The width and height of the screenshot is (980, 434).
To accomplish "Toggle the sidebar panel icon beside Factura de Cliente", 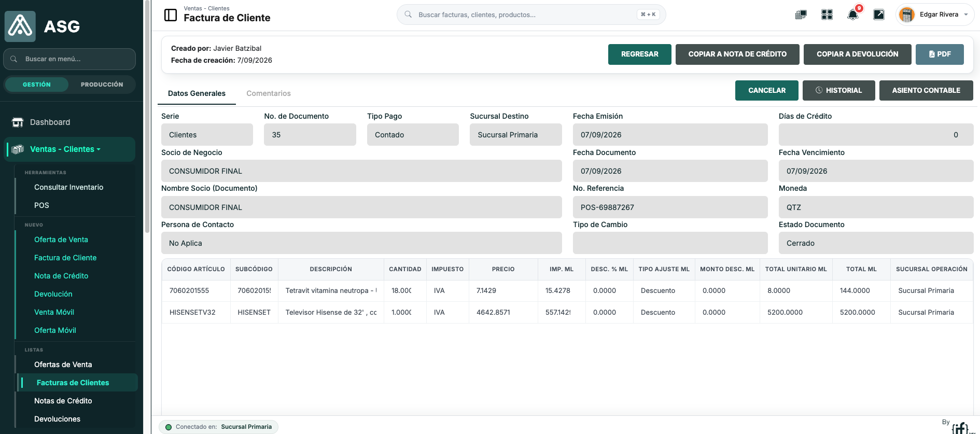I will (x=171, y=15).
